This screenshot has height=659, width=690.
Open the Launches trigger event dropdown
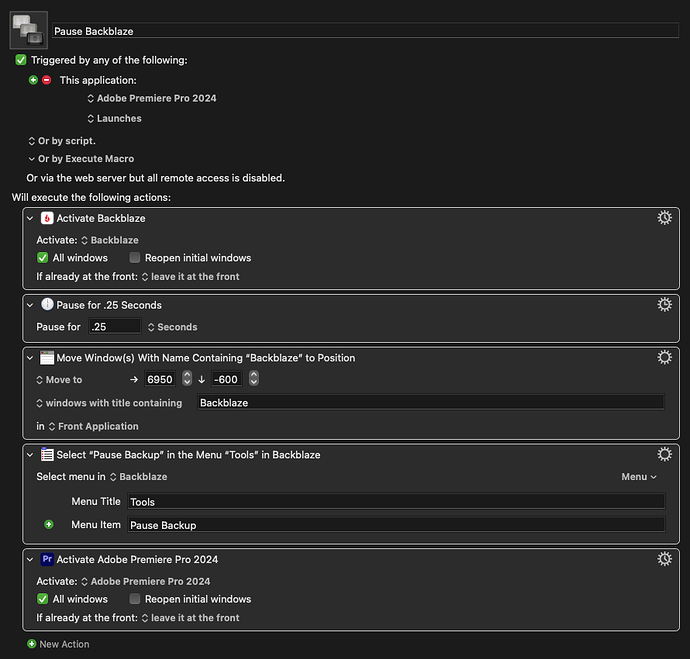pyautogui.click(x=114, y=118)
